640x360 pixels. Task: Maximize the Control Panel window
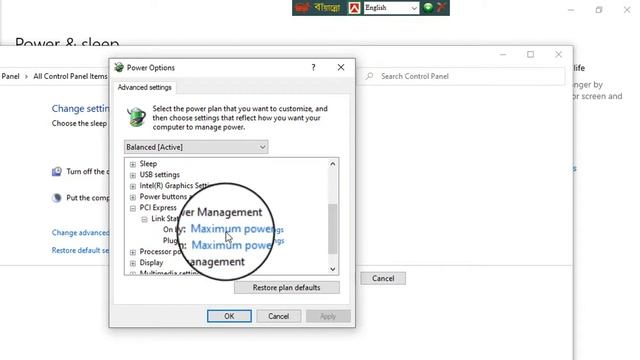[530, 54]
